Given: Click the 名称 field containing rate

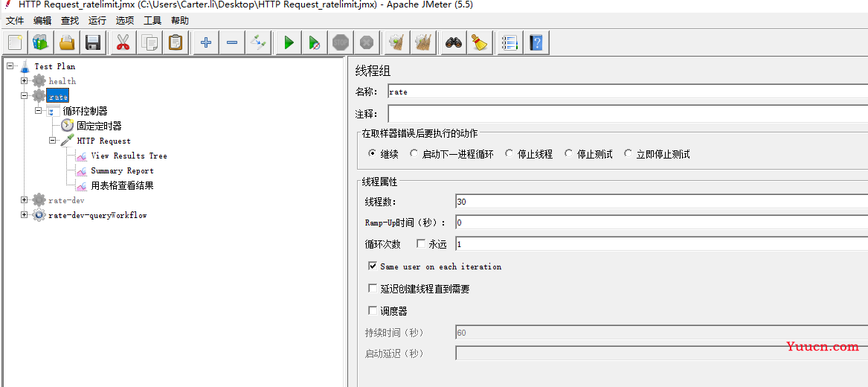Looking at the screenshot, I should [x=627, y=92].
